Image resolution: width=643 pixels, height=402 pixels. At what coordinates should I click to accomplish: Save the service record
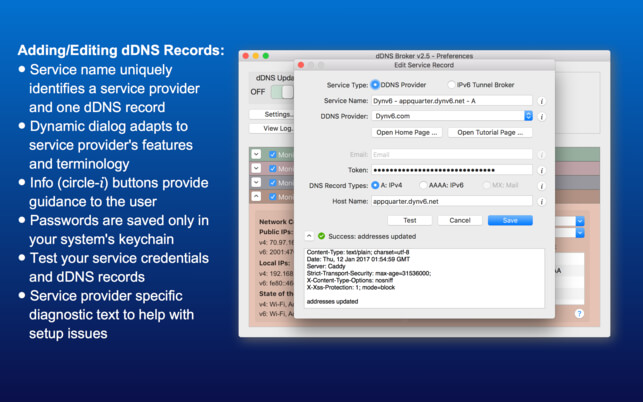(510, 220)
